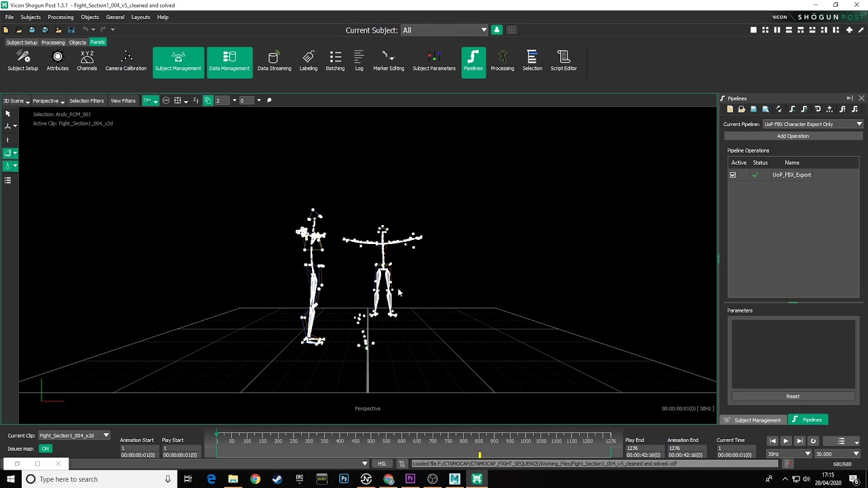Screen dimensions: 868x488
Task: Click the open pipeline folder icon
Action: (741, 109)
